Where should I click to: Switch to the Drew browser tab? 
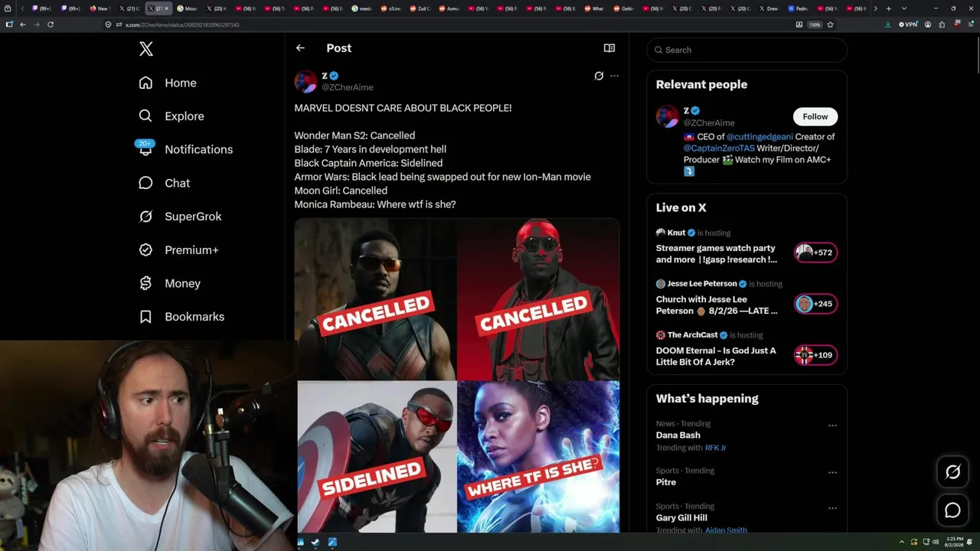[x=769, y=8]
